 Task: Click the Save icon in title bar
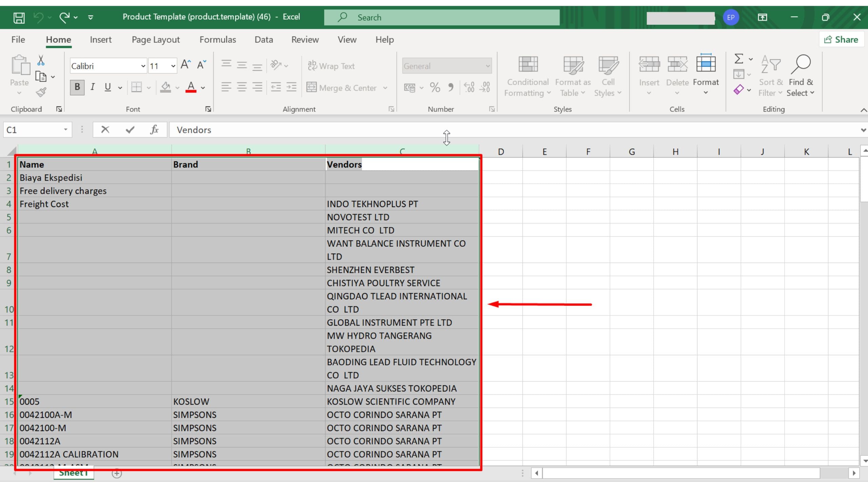[x=19, y=17]
